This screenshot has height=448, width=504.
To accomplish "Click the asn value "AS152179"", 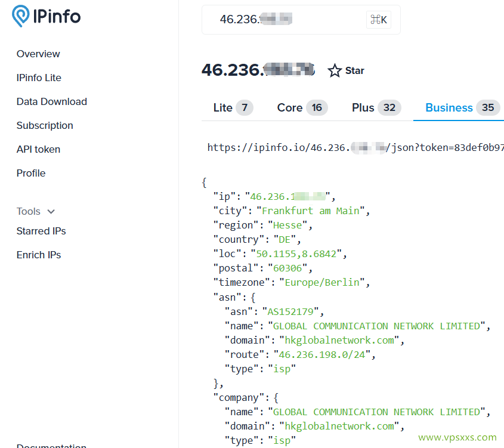I will [290, 311].
